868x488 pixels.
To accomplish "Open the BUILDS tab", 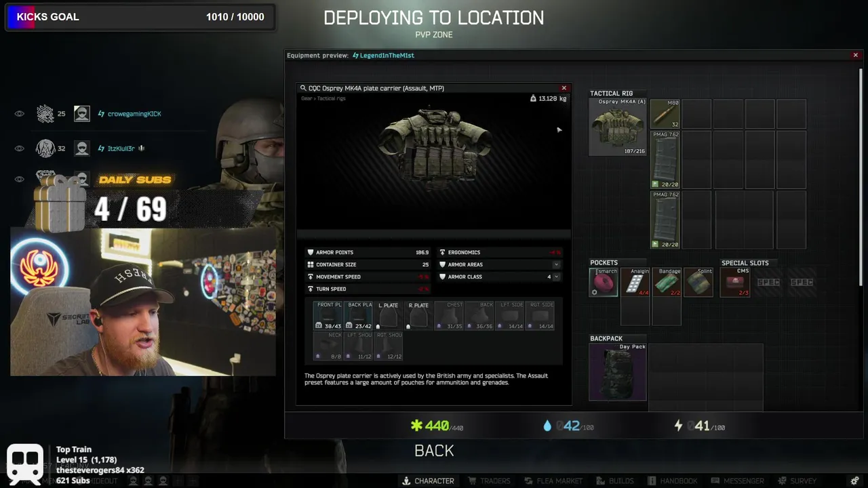I will coord(614,481).
